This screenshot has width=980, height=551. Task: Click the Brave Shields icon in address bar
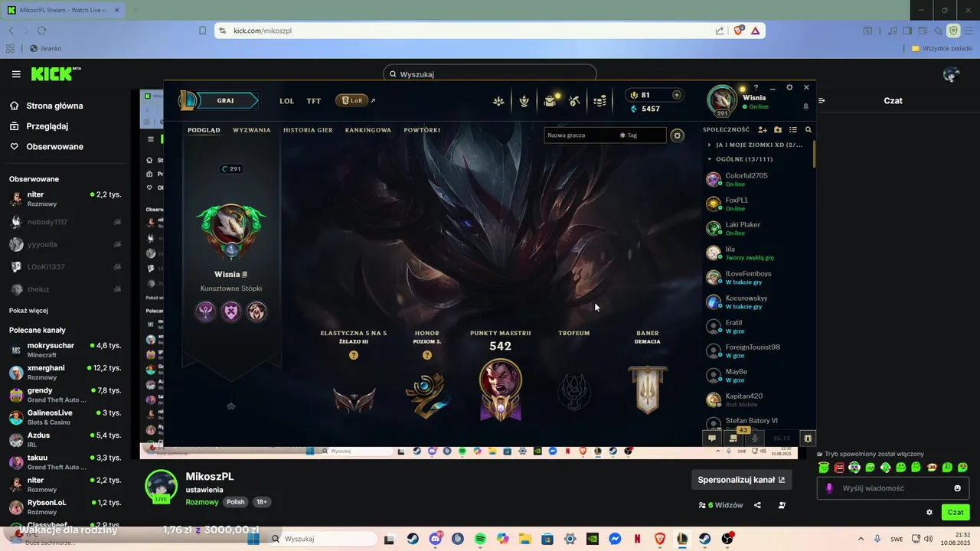coord(739,31)
